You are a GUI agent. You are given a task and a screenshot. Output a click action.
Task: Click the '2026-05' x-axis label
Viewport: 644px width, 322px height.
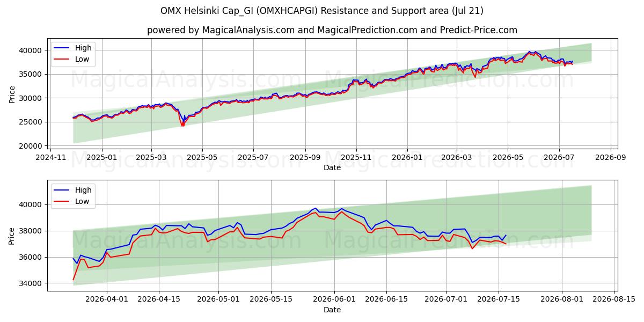pos(507,158)
